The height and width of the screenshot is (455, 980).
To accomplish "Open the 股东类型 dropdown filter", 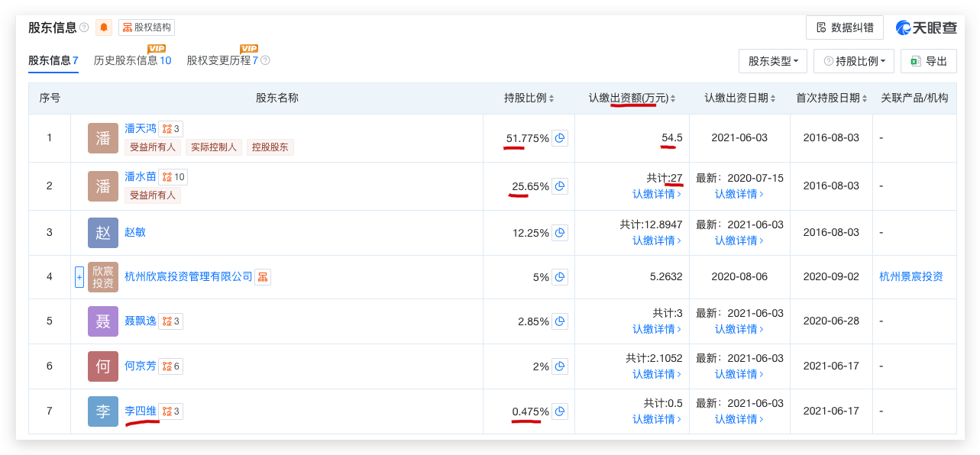I will click(x=773, y=62).
